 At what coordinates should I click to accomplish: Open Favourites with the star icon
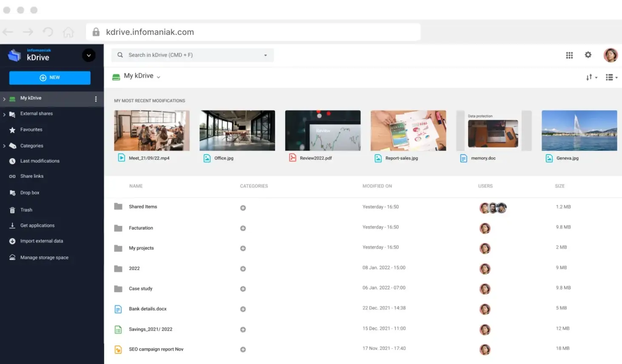pyautogui.click(x=31, y=130)
